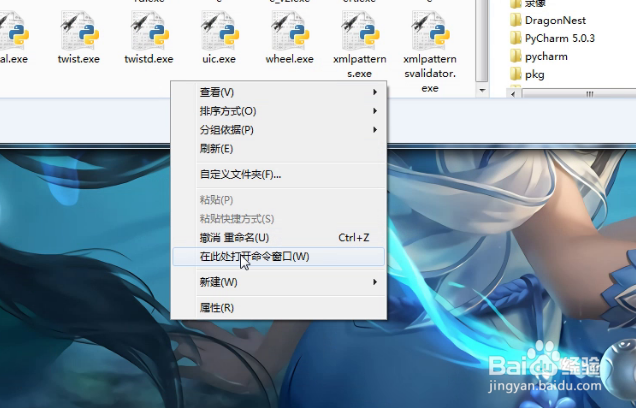Click the file list vertical scrollbar

tap(482, 41)
